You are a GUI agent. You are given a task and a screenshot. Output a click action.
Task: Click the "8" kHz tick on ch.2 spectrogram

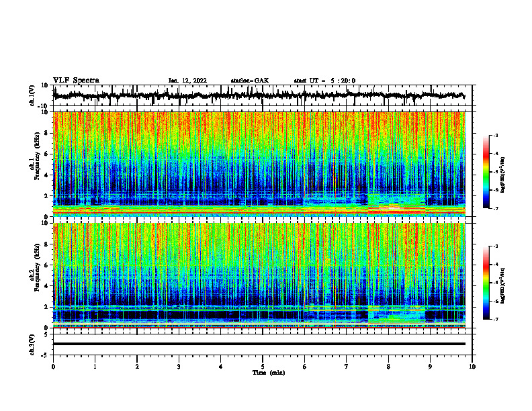coord(46,244)
